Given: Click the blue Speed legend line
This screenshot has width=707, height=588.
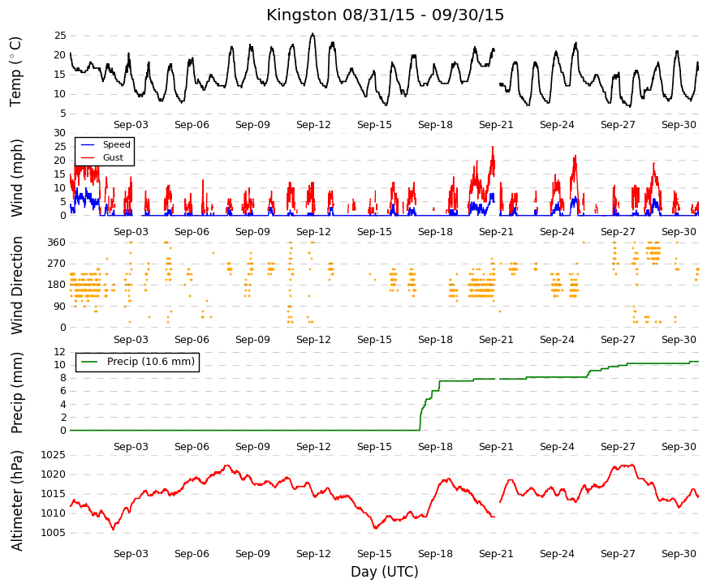Looking at the screenshot, I should 87,144.
